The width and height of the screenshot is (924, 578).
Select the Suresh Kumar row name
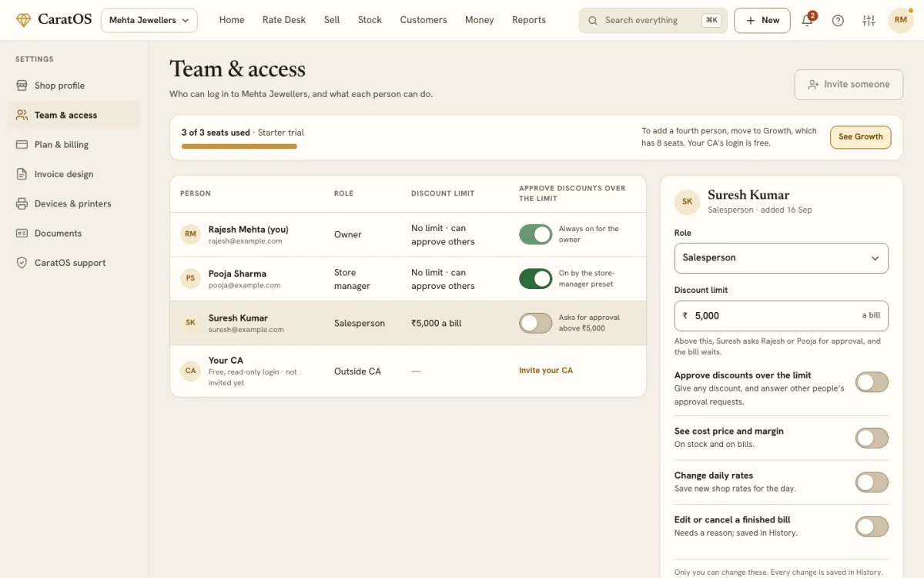click(238, 318)
